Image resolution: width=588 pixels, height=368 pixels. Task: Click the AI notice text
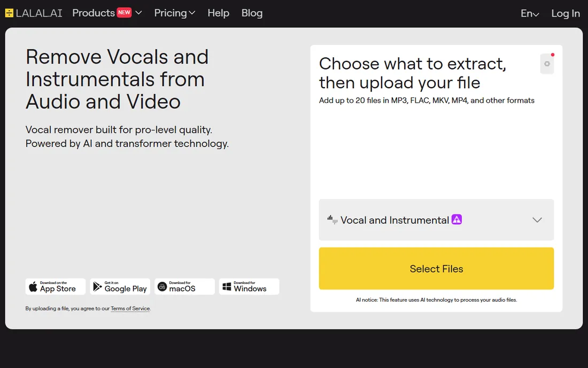[437, 300]
